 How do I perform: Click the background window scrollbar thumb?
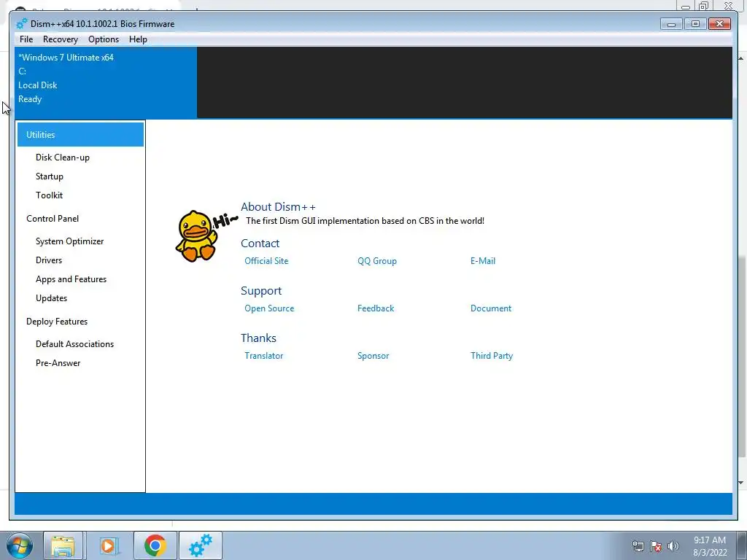741,357
